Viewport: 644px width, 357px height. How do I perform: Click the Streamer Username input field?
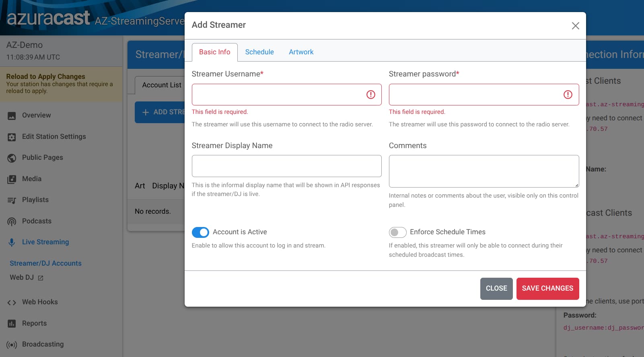point(286,95)
